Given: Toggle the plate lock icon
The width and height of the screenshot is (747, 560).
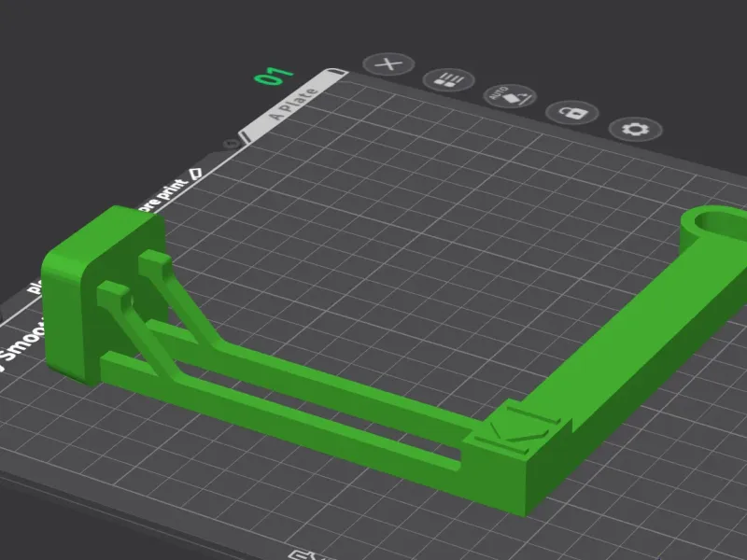Looking at the screenshot, I should (x=571, y=113).
